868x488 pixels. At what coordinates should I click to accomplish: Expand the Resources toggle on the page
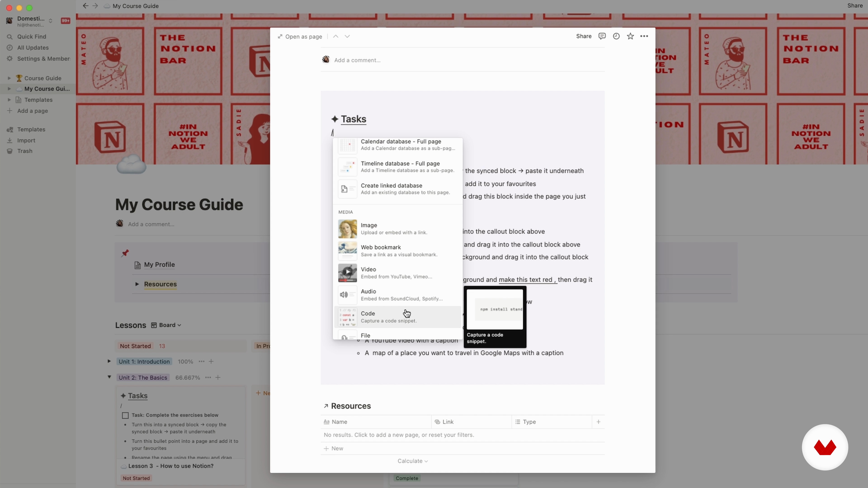[x=137, y=284]
